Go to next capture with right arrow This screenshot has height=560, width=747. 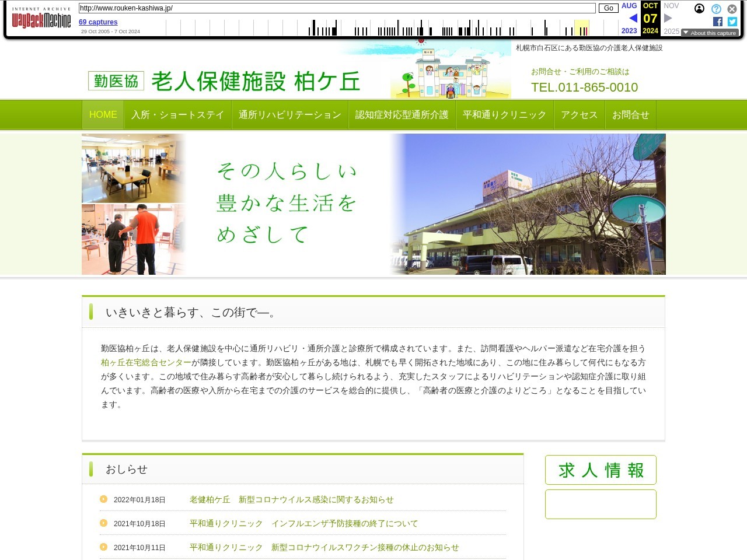coord(668,18)
